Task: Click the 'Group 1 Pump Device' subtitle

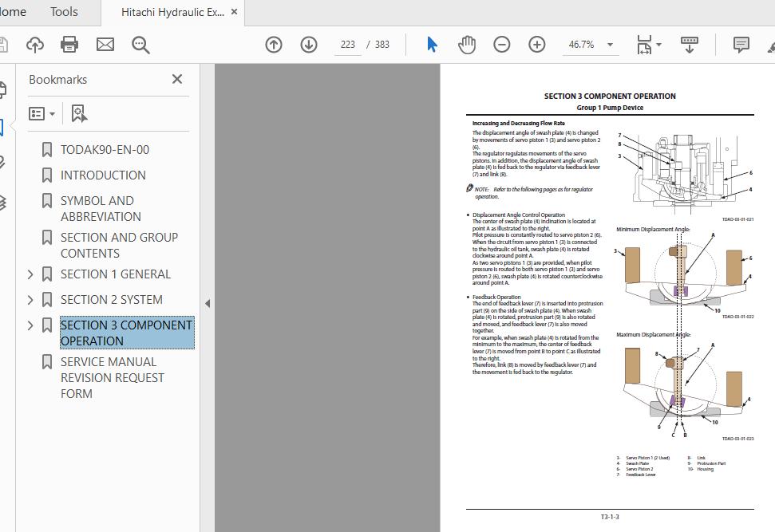Action: click(x=610, y=108)
